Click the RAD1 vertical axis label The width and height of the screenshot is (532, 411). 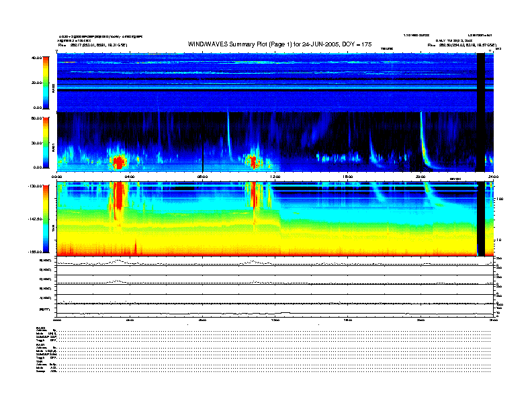(53, 147)
